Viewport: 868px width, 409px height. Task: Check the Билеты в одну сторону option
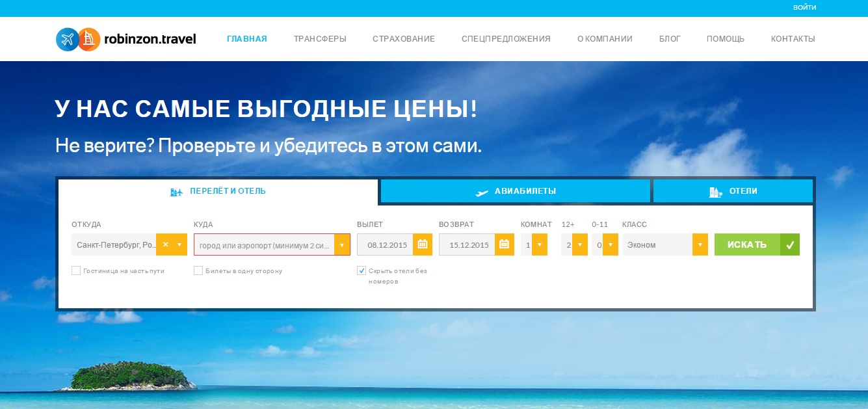coord(198,270)
